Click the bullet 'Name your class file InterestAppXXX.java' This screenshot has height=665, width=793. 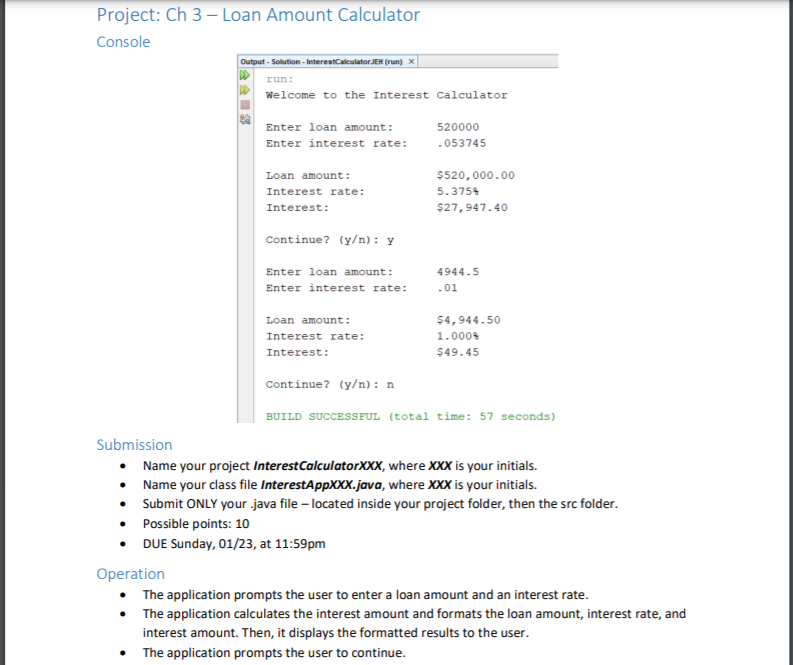340,485
